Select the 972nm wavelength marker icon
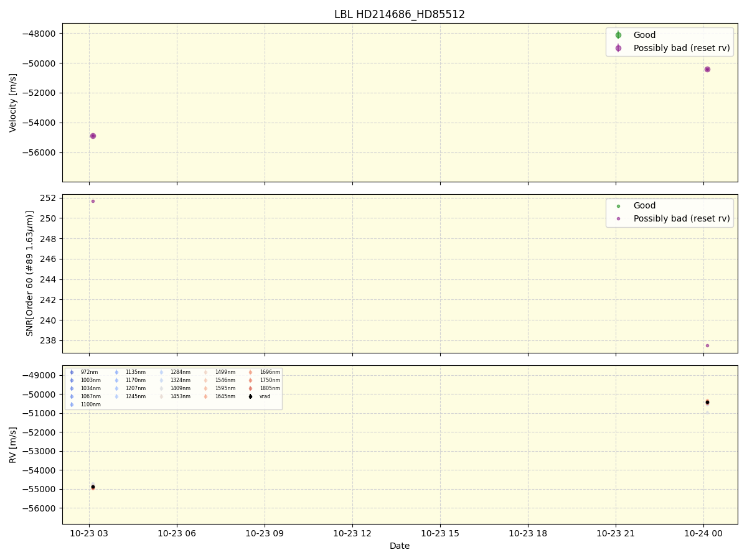Viewport: 747px width, 560px height. point(71,372)
